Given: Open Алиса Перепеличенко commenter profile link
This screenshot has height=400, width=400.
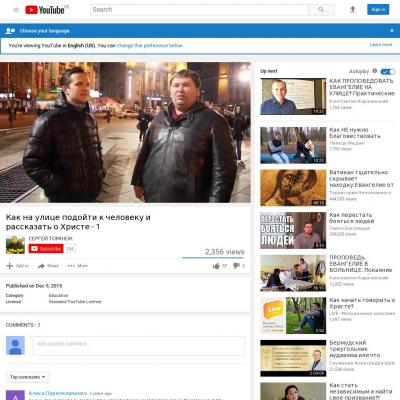Looking at the screenshot, I should tap(58, 393).
